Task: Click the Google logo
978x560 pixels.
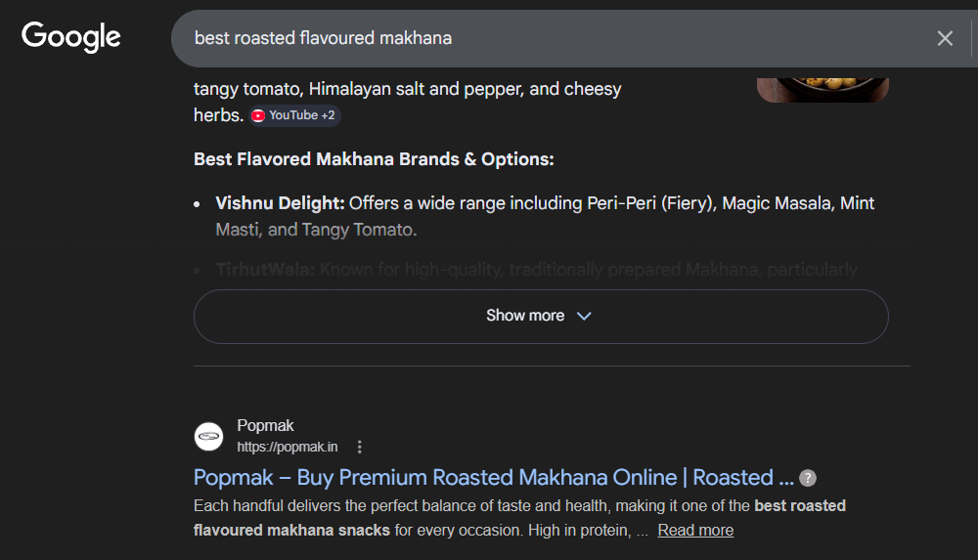Action: pos(71,37)
